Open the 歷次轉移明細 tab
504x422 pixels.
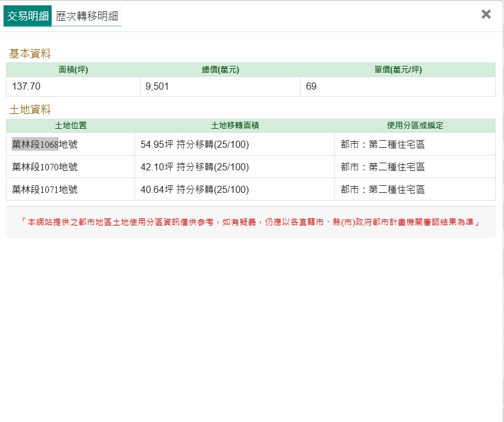(x=87, y=16)
